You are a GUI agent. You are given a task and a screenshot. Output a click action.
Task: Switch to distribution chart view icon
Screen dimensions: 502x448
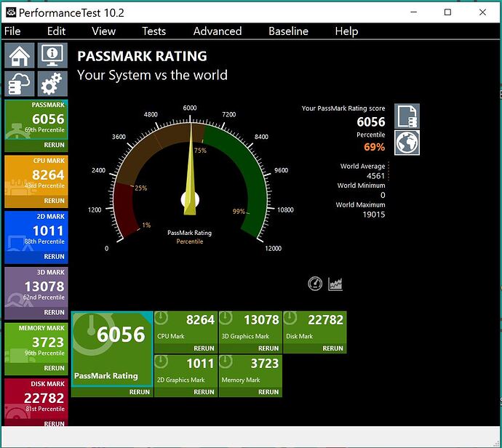point(335,284)
